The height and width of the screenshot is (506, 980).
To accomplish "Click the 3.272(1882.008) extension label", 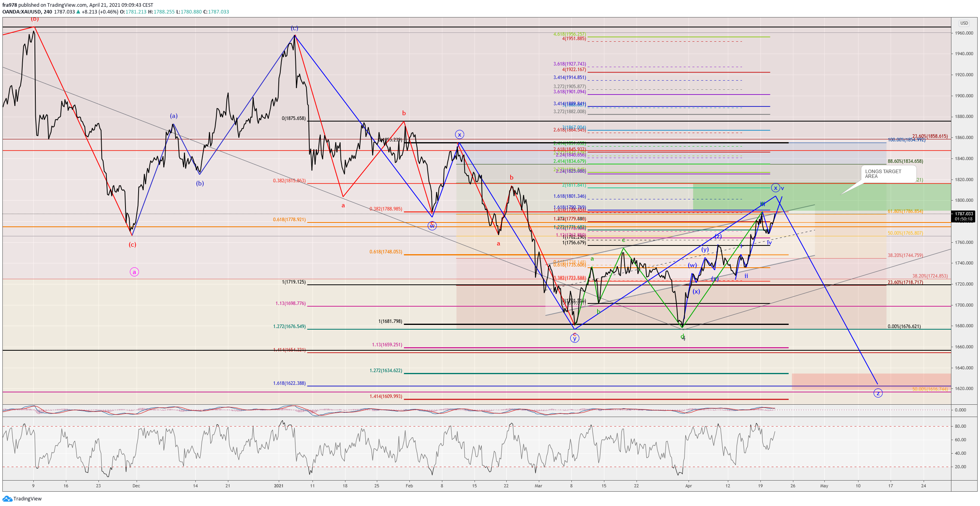I will pos(570,112).
